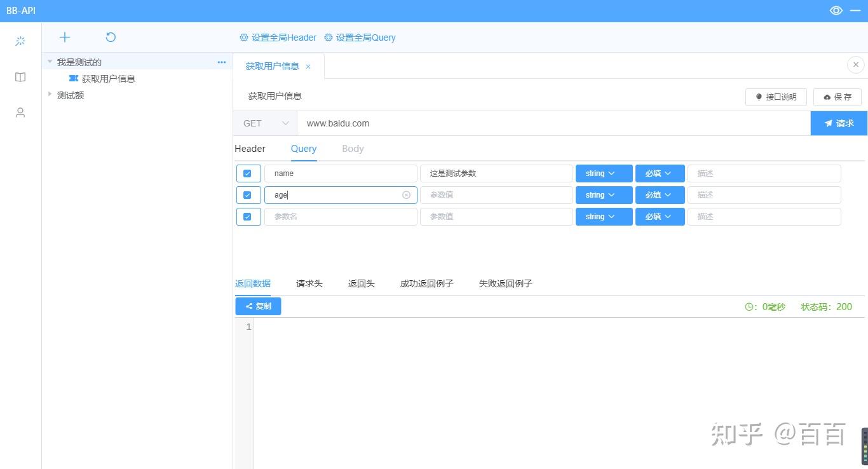Open 必填 dropdown for age row
The height and width of the screenshot is (469, 868).
(x=660, y=195)
